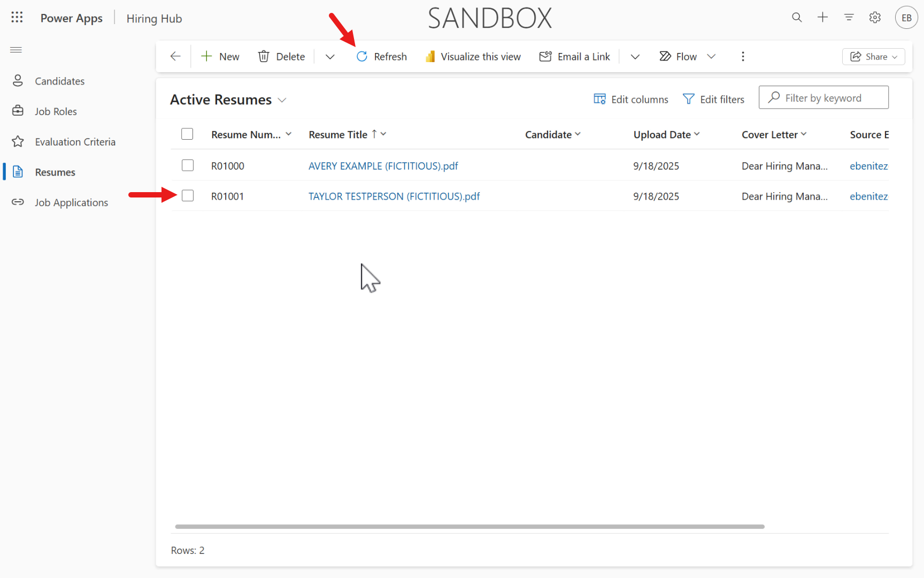Open the Flow dropdown chevron

click(711, 57)
